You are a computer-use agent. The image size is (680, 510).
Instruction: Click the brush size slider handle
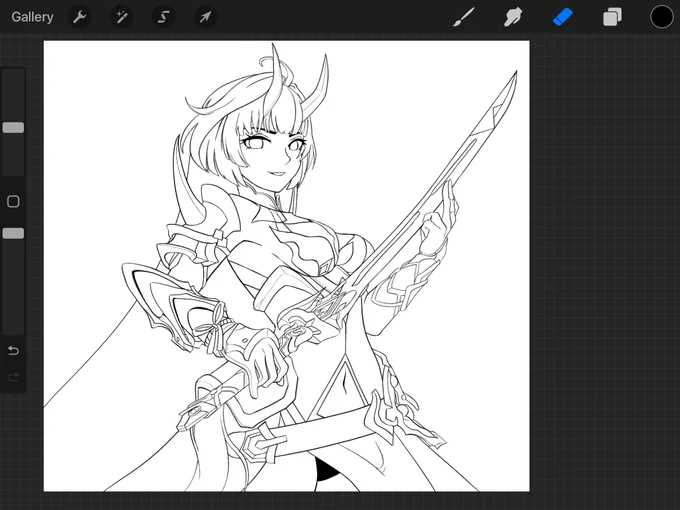coord(13,128)
